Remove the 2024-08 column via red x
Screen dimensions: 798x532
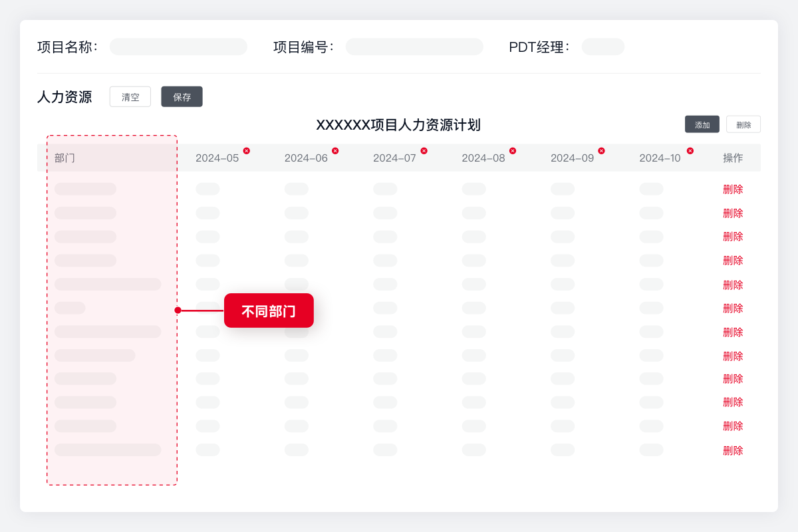coord(513,151)
